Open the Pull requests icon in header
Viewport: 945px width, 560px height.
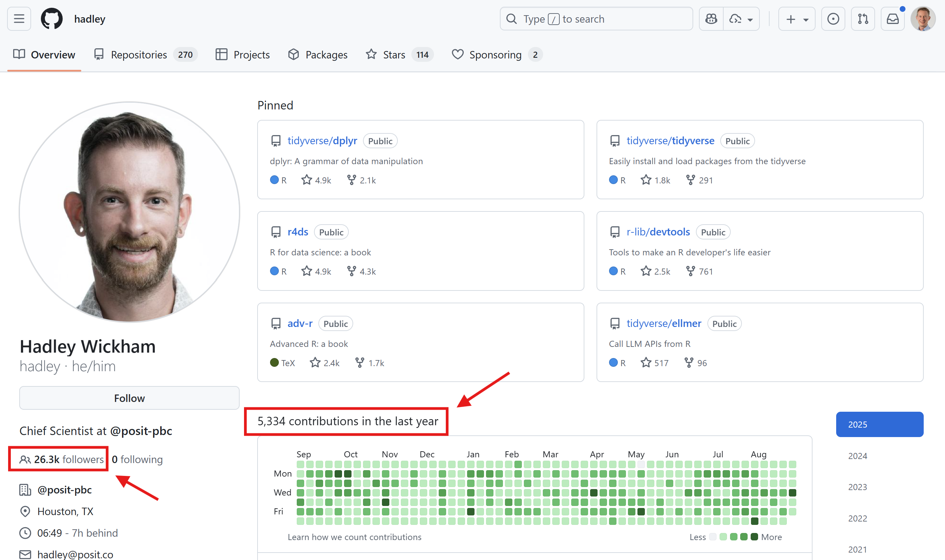(863, 19)
